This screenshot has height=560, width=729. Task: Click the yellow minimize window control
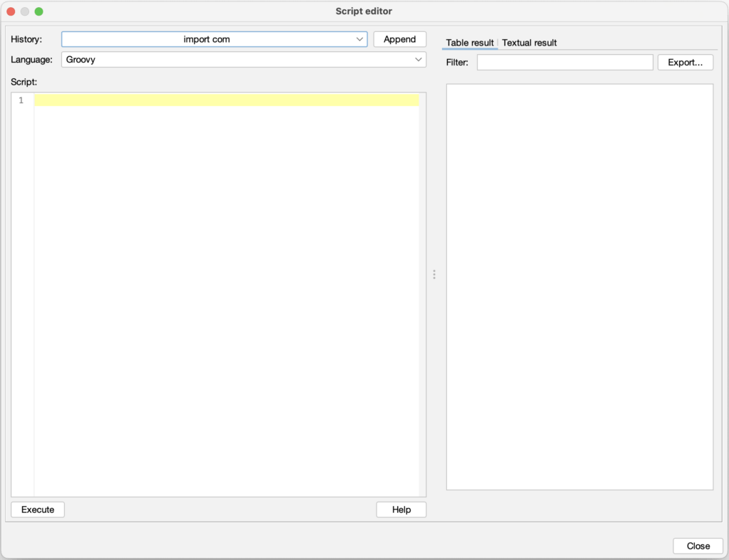25,11
